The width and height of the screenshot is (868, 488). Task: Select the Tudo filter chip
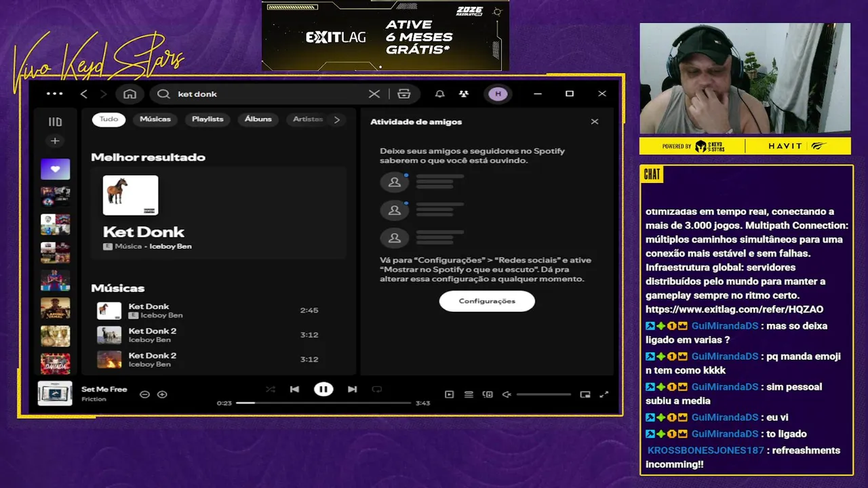(108, 119)
